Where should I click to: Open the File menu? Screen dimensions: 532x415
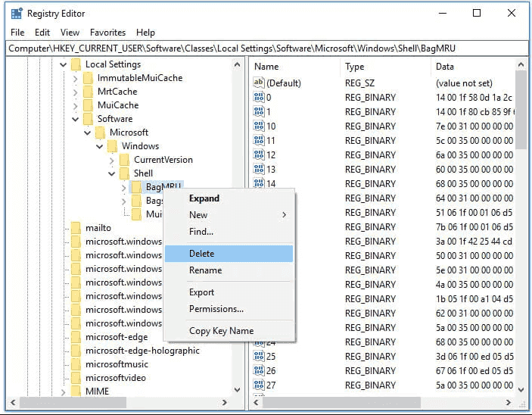click(x=17, y=33)
